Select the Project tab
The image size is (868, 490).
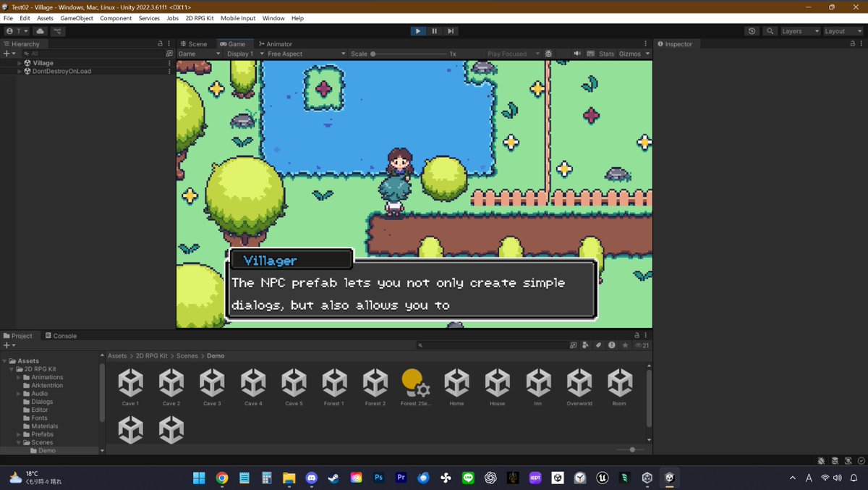pos(18,336)
